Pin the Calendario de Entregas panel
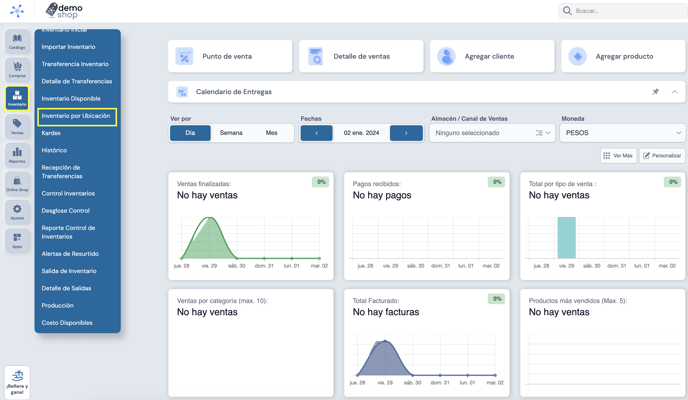 (655, 92)
